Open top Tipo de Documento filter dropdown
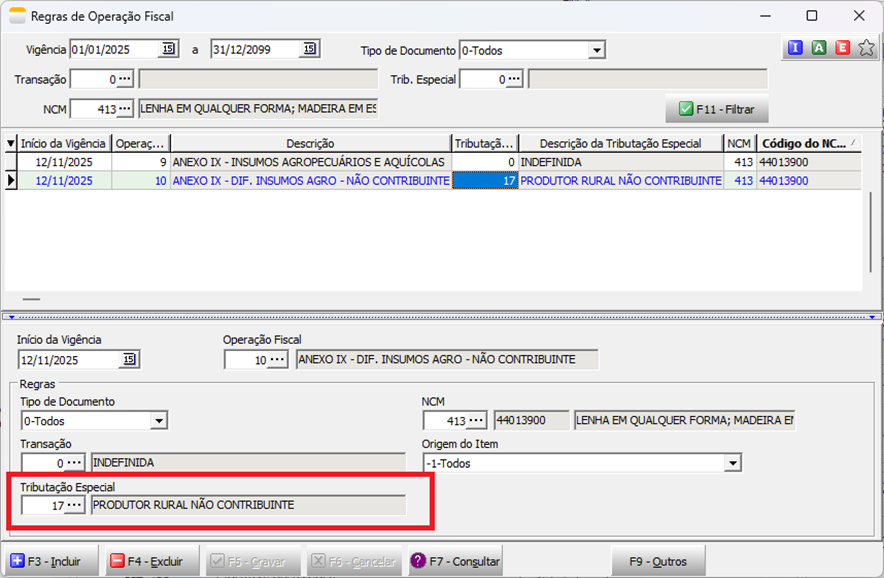This screenshot has width=884, height=578. (x=596, y=50)
